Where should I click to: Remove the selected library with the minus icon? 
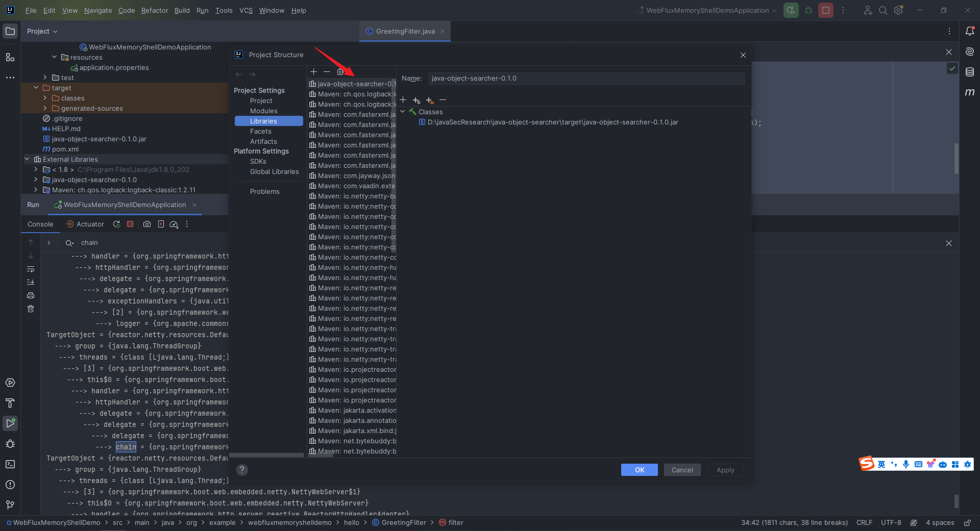(x=327, y=72)
